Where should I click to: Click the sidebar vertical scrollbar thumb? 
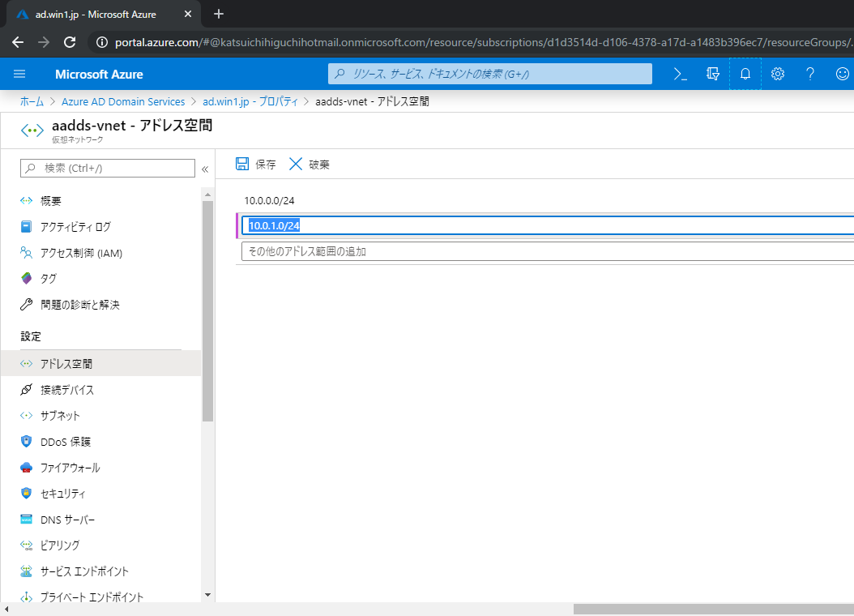click(x=207, y=311)
